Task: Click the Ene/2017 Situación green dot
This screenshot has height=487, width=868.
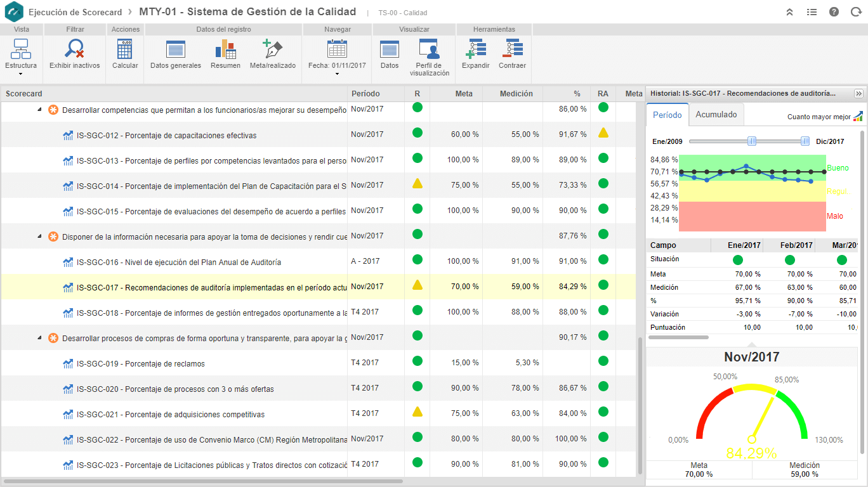Action: tap(738, 260)
